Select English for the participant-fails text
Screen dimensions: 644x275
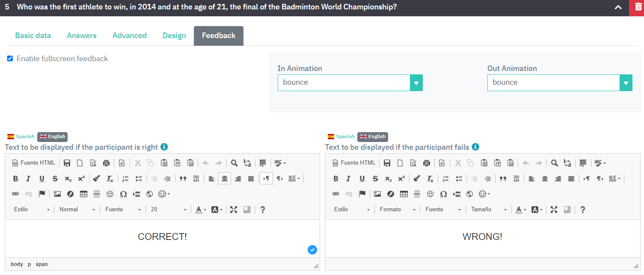(x=373, y=136)
